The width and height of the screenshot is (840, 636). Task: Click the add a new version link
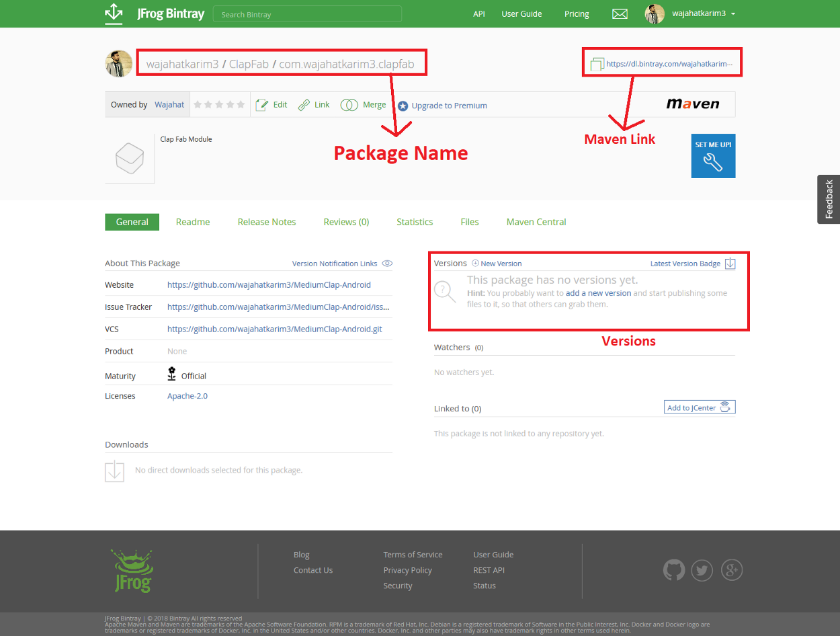[x=598, y=293]
